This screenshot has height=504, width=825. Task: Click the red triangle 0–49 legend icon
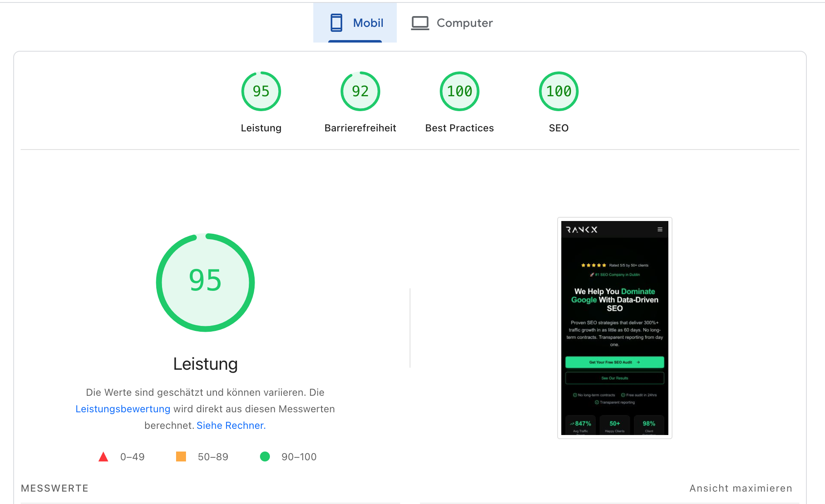coord(103,457)
